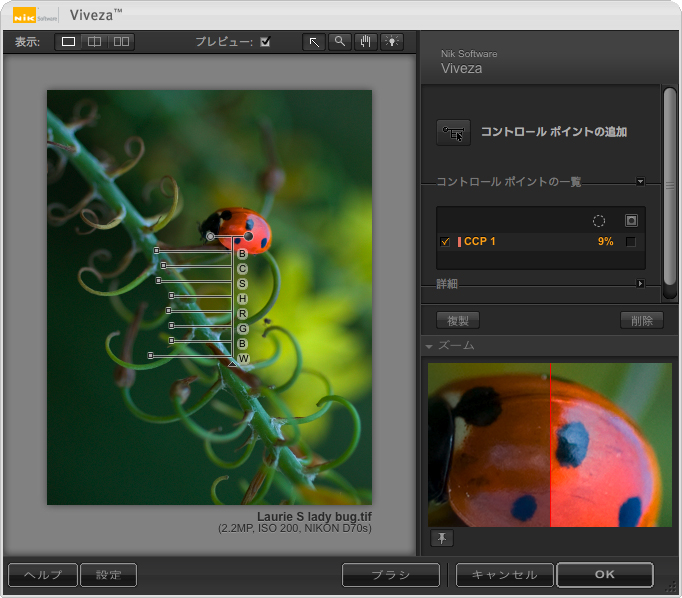This screenshot has height=598, width=682.
Task: Click the top B brightness label icon
Action: pos(242,254)
